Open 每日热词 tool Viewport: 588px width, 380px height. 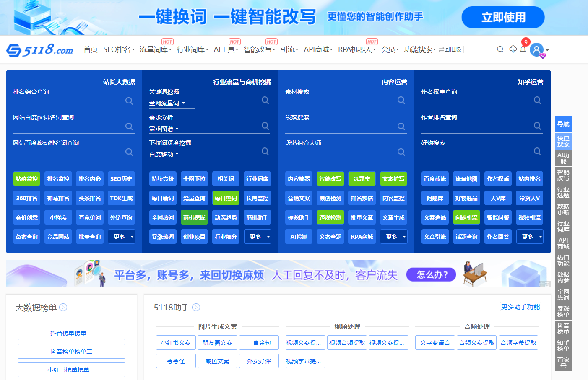[x=226, y=198]
